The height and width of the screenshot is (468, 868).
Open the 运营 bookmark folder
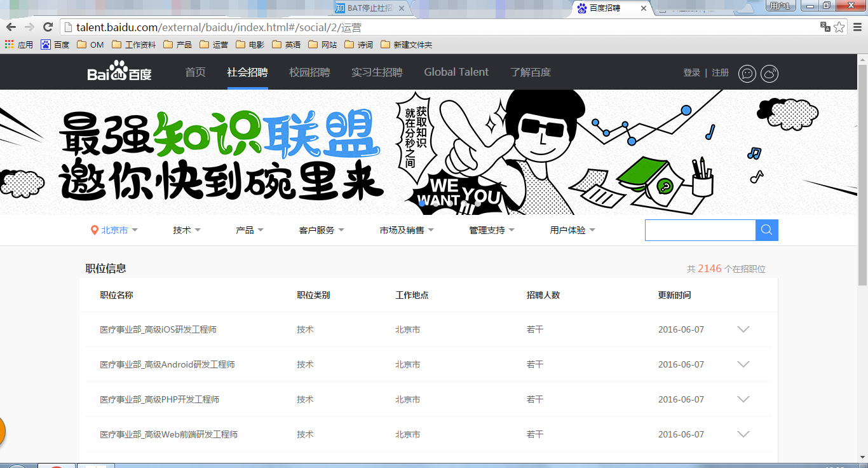point(214,45)
